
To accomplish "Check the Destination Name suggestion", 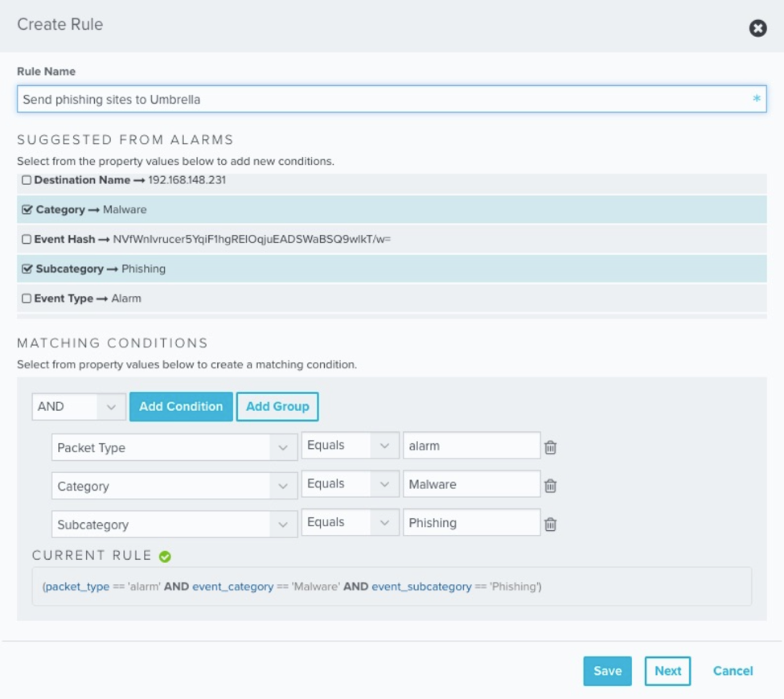I will pos(26,179).
